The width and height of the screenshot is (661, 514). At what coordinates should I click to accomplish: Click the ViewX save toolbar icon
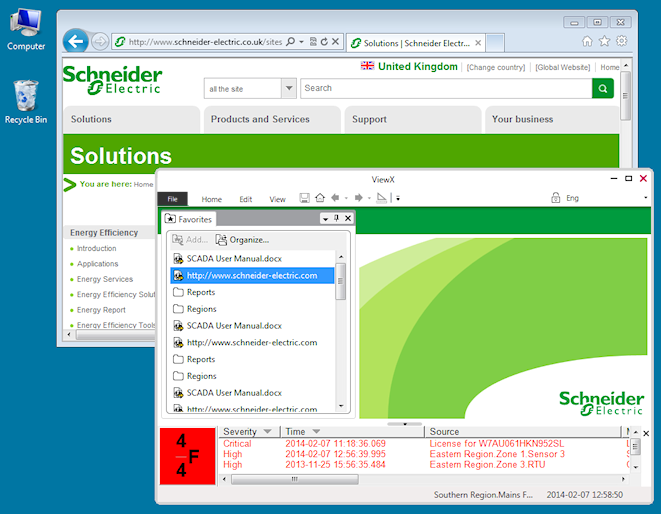303,198
